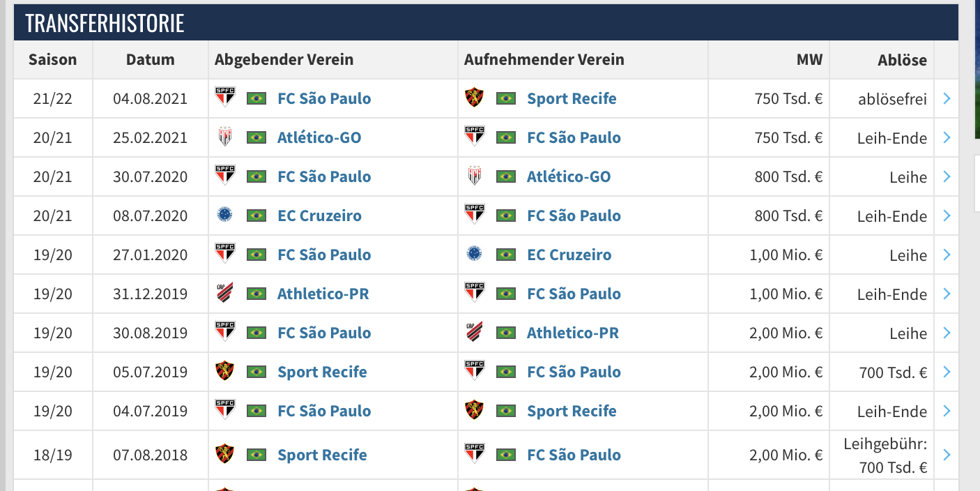This screenshot has width=980, height=491.
Task: Click the Ablöse column header
Action: point(902,60)
